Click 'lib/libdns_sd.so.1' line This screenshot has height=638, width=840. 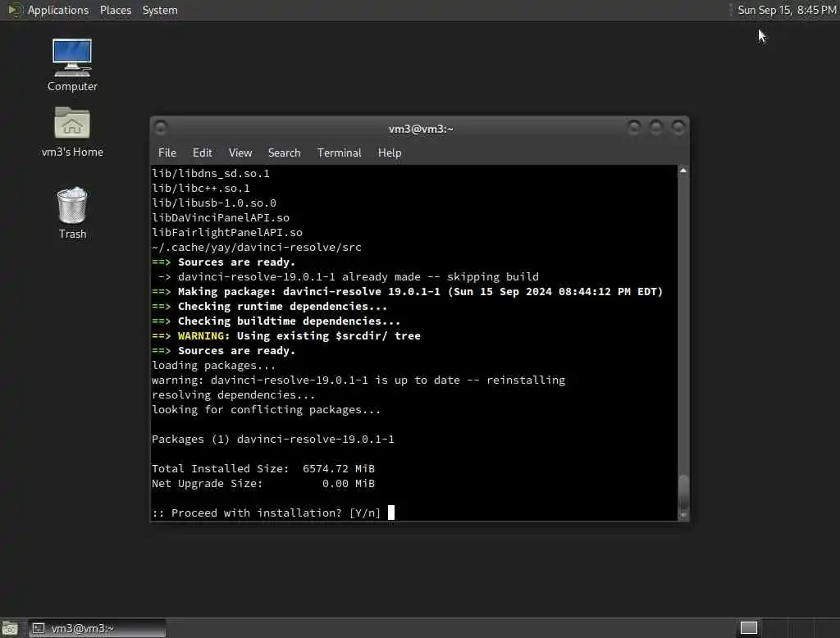click(x=211, y=174)
